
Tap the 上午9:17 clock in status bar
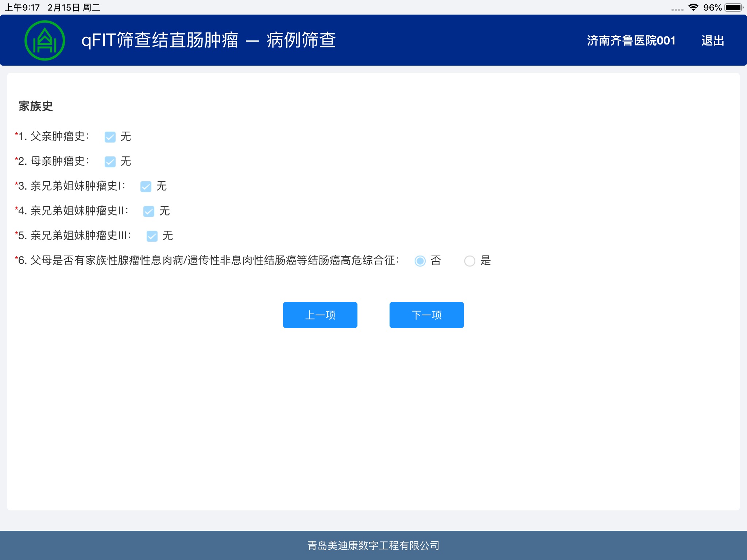point(22,8)
